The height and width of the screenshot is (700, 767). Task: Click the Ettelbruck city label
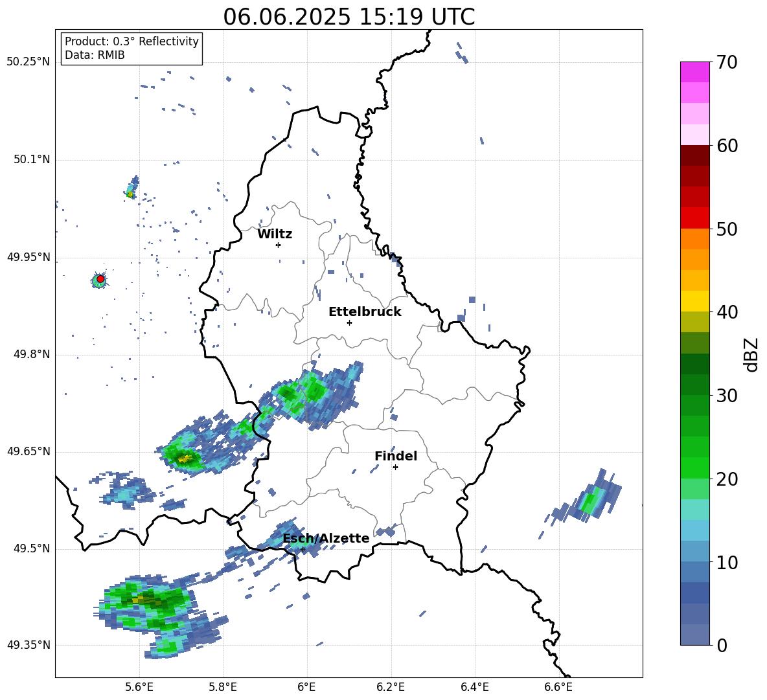click(x=365, y=312)
